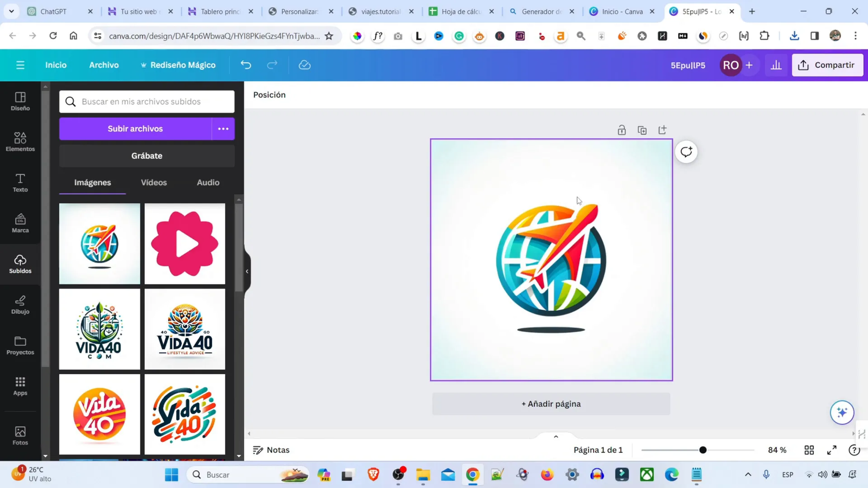Collapse the bottom toolbar with the chevron

click(556, 436)
